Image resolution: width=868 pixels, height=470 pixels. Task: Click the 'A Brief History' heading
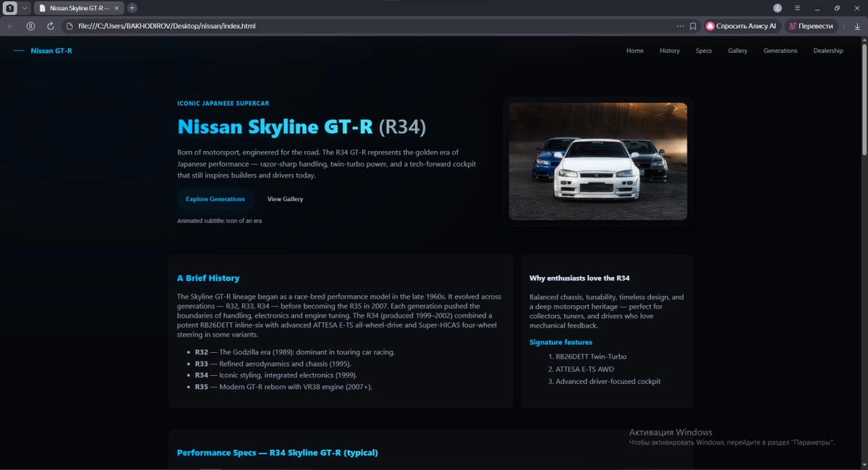pyautogui.click(x=208, y=278)
